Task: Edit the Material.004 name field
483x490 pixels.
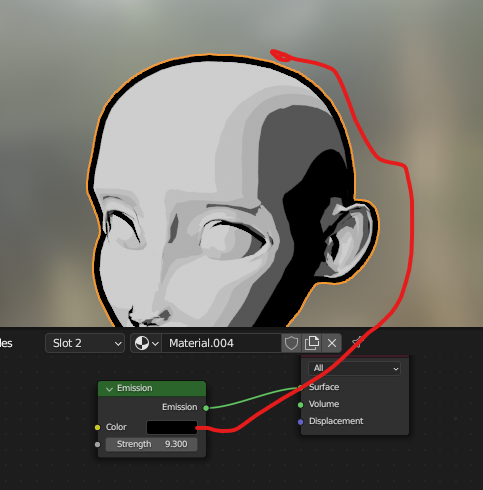Action: (x=221, y=343)
